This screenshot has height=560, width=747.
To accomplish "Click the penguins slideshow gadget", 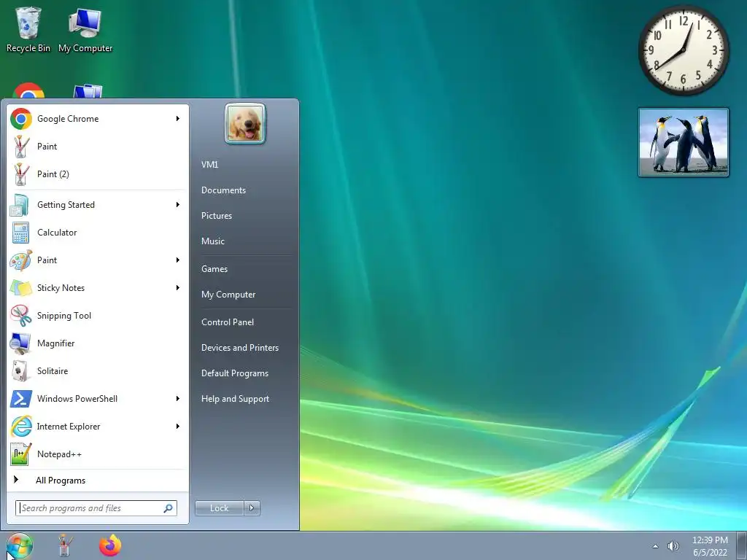I will point(683,142).
